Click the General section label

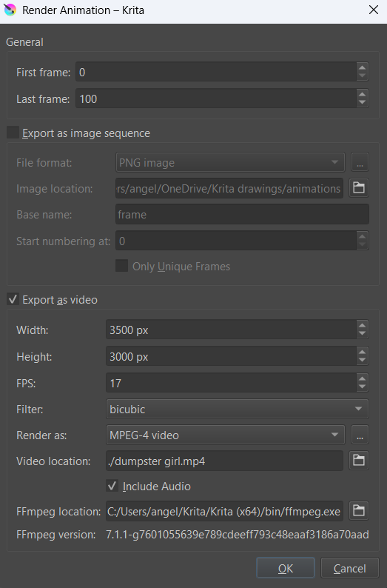click(24, 41)
